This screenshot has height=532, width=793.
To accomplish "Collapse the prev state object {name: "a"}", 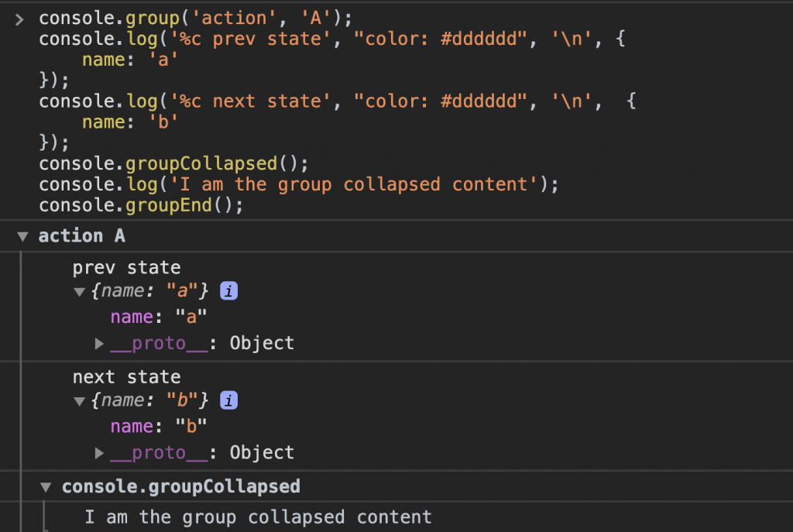I will (x=80, y=292).
